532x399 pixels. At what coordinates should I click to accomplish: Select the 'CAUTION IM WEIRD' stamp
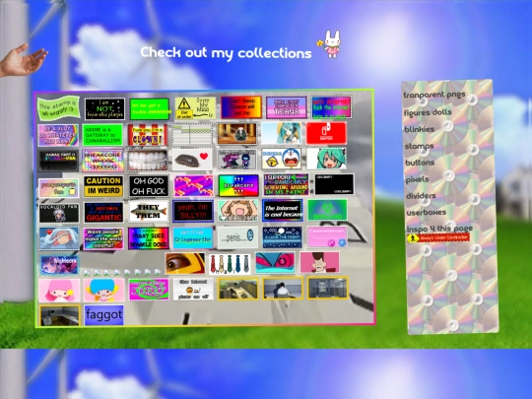click(103, 186)
